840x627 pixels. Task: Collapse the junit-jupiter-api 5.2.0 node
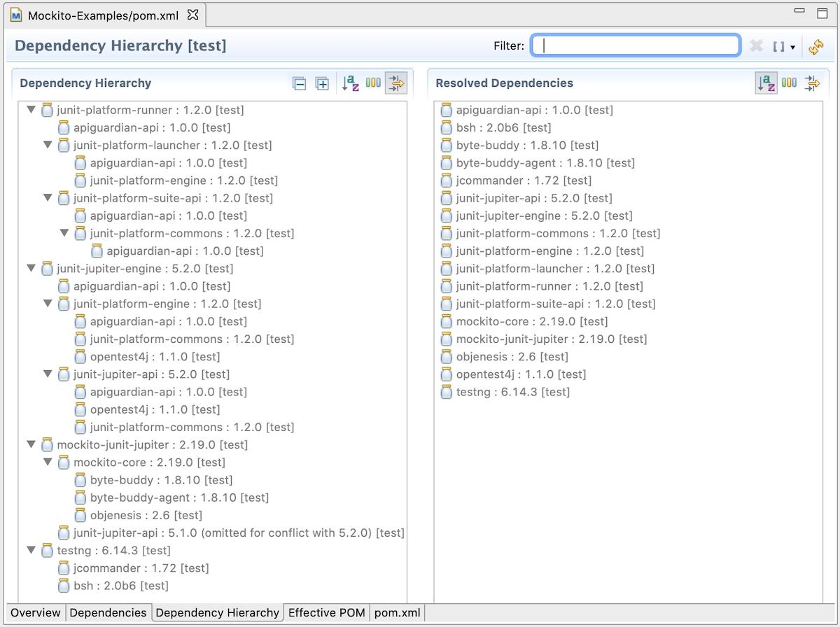(48, 374)
